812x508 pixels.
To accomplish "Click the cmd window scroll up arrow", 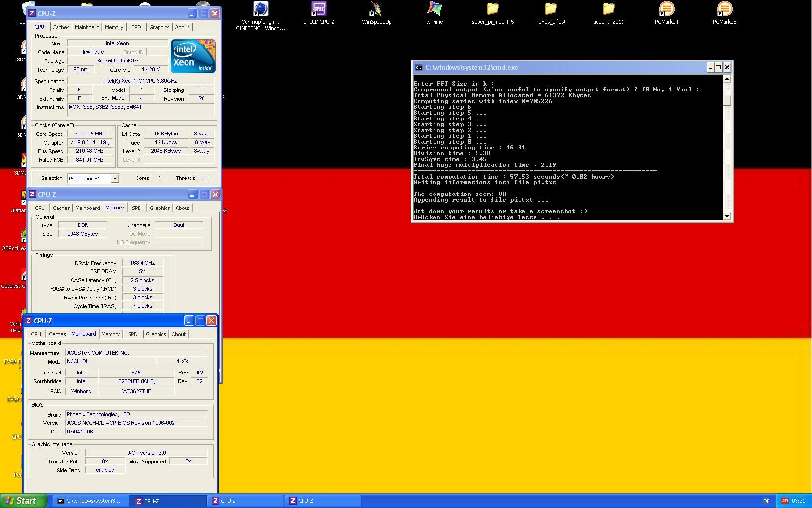I will click(727, 79).
